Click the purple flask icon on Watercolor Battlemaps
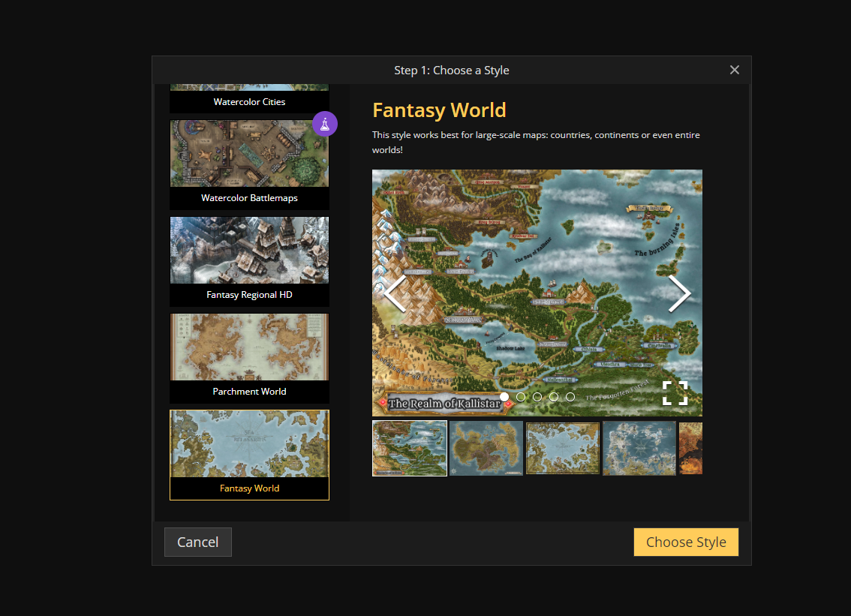Screen dimensions: 851x616 325,123
